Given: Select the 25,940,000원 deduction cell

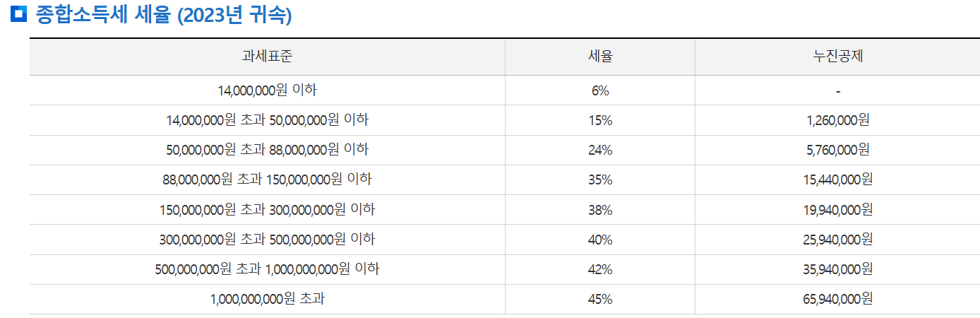Looking at the screenshot, I should (837, 240).
